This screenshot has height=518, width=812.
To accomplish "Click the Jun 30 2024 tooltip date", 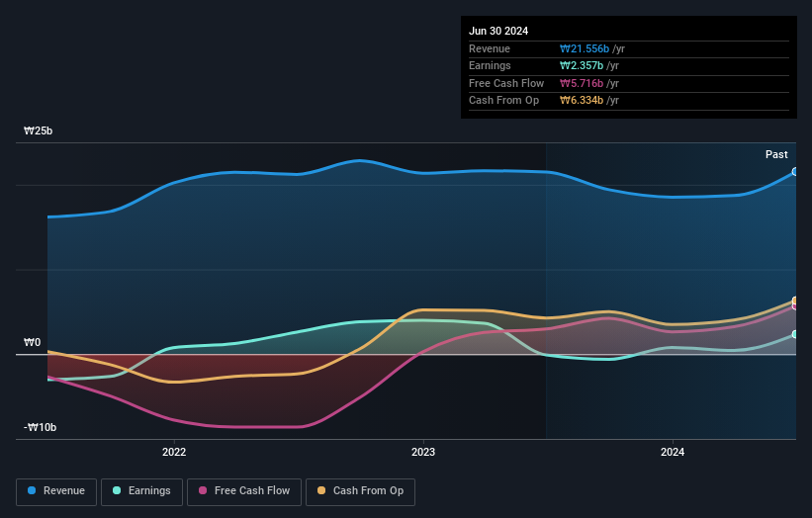I will point(498,31).
